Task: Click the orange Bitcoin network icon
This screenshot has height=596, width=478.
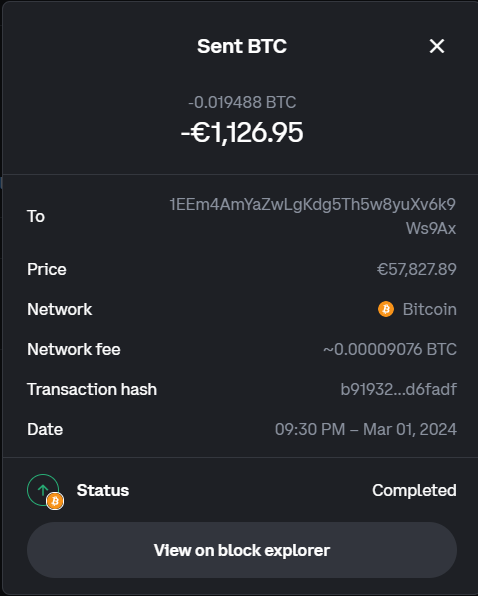Action: pos(386,309)
